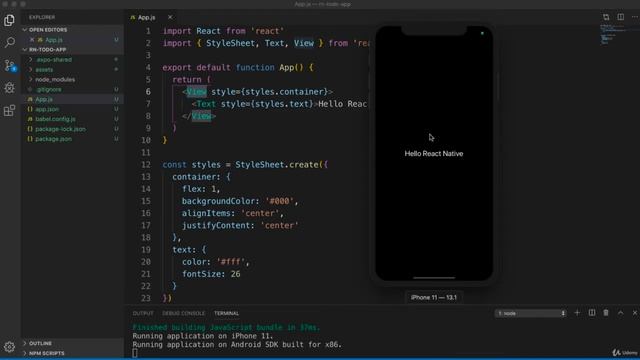The width and height of the screenshot is (640, 360).
Task: Click the closing View tag on line 8
Action: pyautogui.click(x=202, y=116)
